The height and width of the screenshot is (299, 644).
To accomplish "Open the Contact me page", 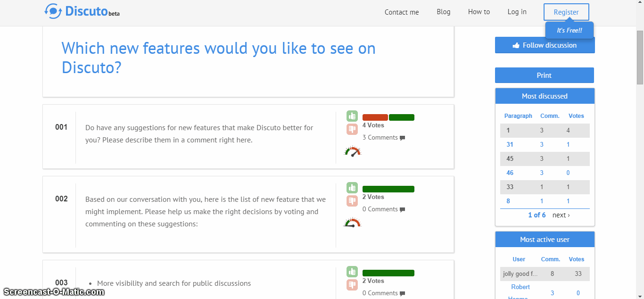I will tap(402, 12).
